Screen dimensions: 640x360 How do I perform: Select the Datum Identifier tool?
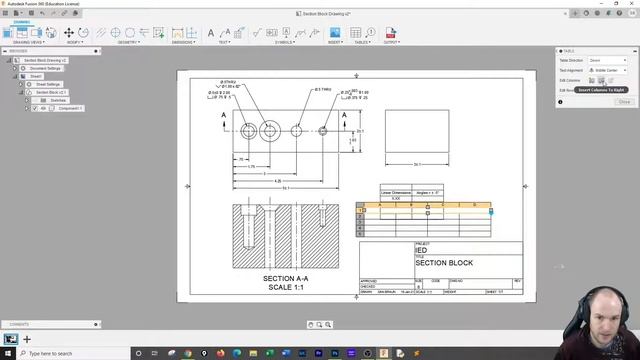(286, 33)
